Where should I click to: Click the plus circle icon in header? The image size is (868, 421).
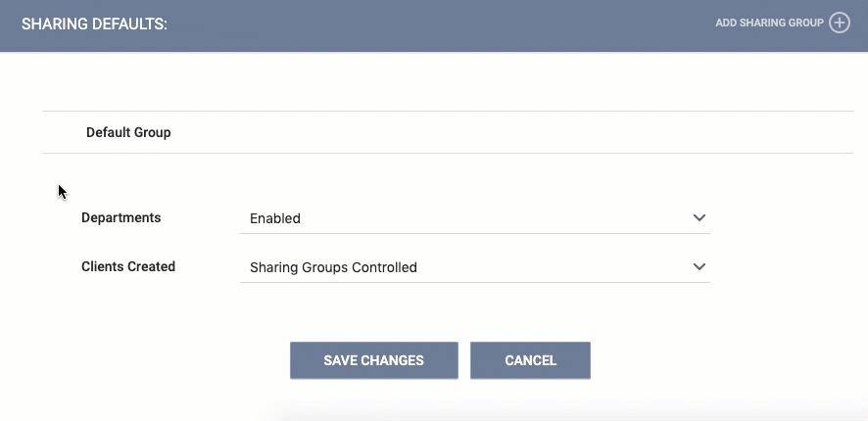(840, 23)
